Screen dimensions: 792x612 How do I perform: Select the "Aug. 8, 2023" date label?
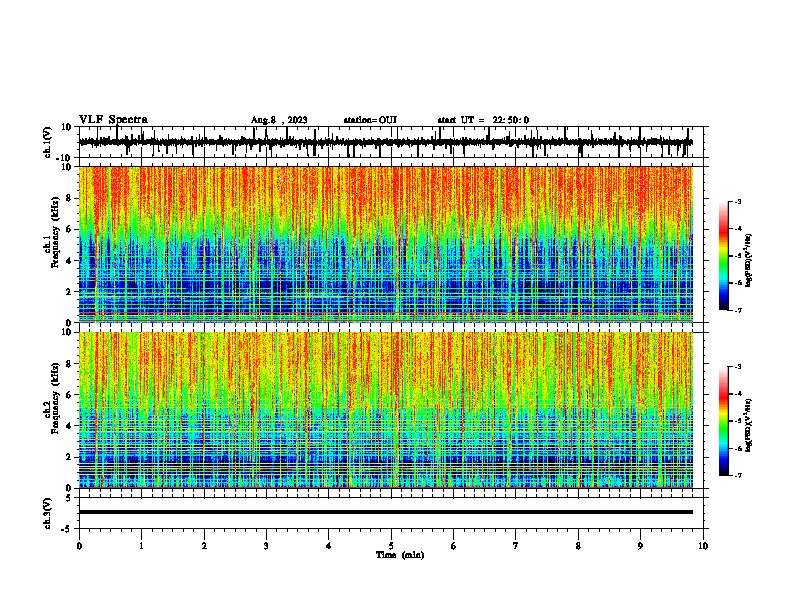tap(279, 120)
